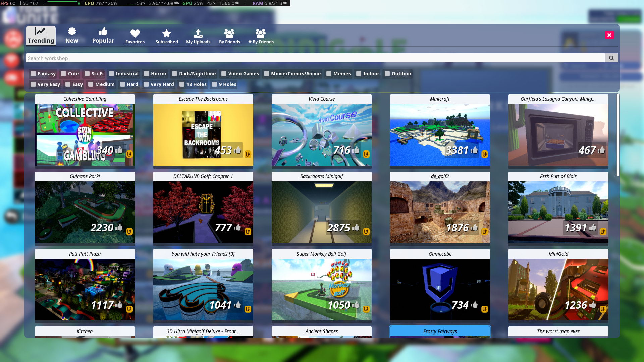Screen dimensions: 644x362
Task: Click the thumbs-up icon on Putt Putt Plaza
Action: [119, 305]
